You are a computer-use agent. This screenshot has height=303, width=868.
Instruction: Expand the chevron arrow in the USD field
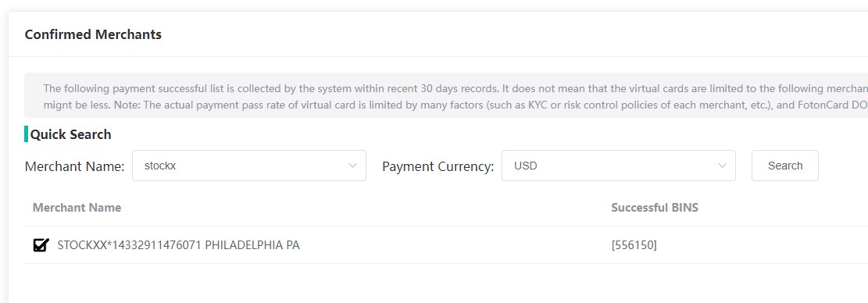(x=722, y=166)
